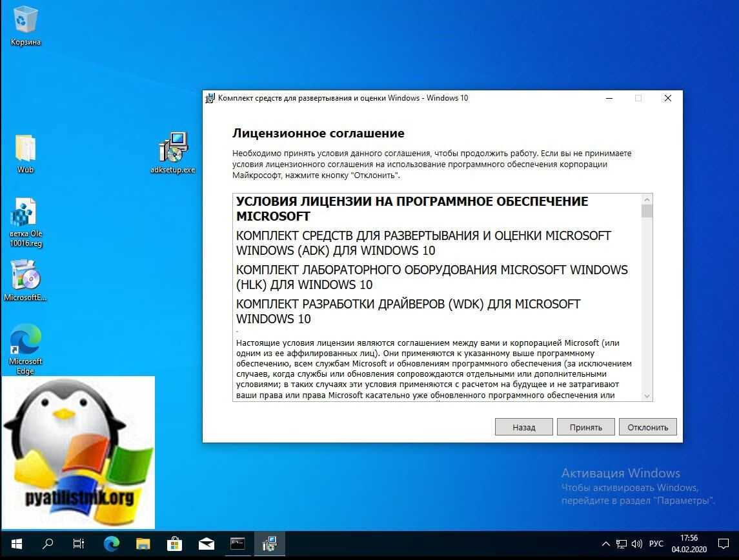Click Принять to accept license
Viewport: 739px width, 560px height.
586,427
